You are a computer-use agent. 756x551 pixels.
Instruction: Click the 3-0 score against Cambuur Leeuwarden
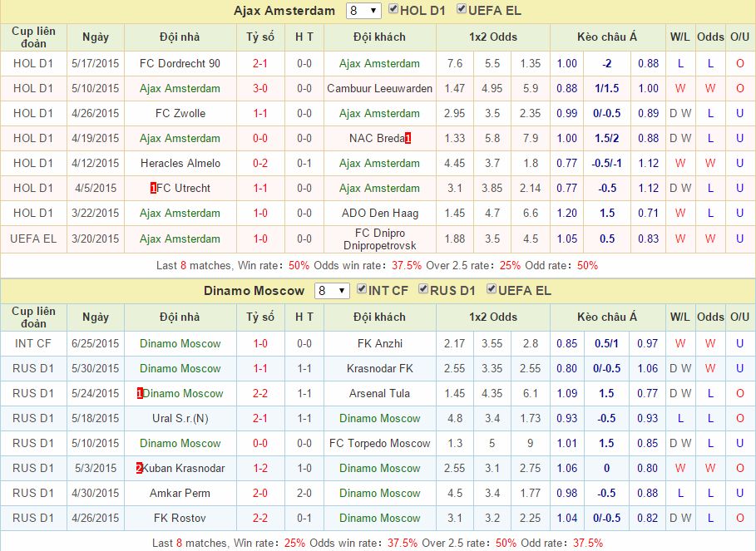click(259, 89)
